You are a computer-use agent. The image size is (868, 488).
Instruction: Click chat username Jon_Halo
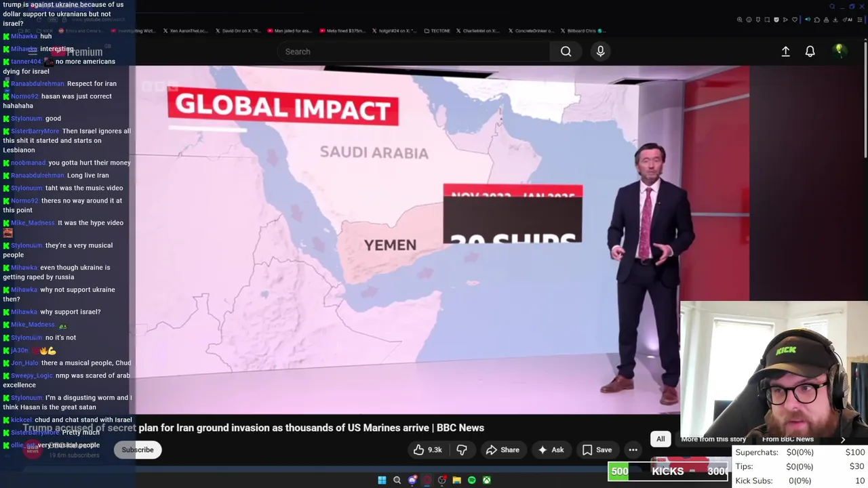pos(24,363)
